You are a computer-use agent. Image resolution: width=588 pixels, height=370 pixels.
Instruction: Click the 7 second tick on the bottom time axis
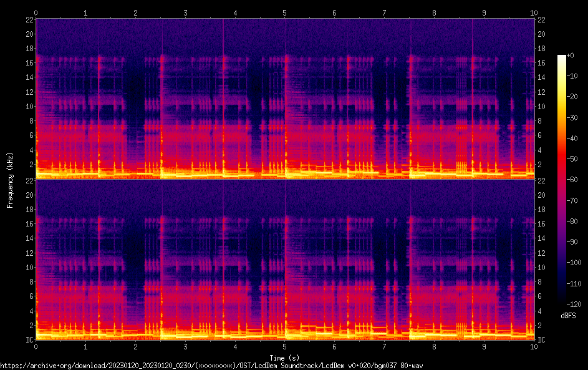(x=384, y=346)
